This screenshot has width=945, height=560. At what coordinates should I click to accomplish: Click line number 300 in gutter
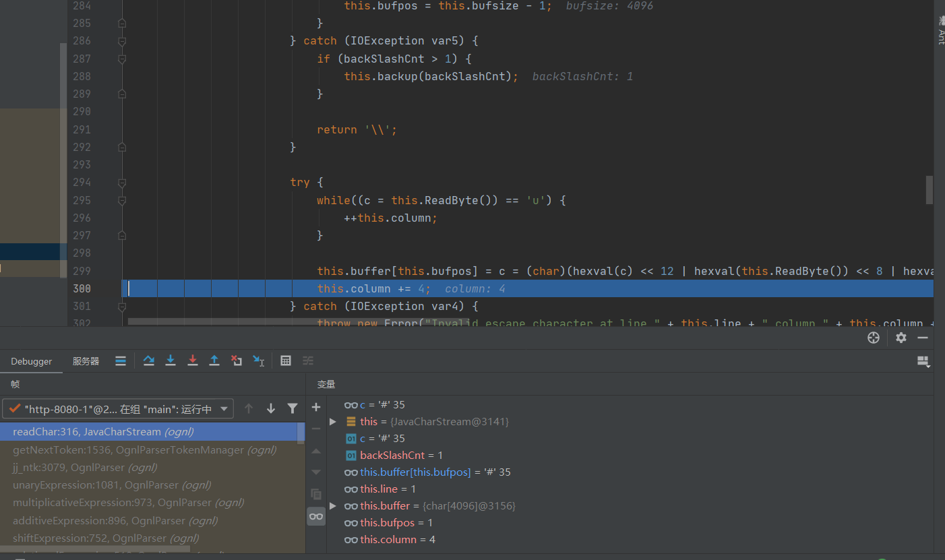82,288
